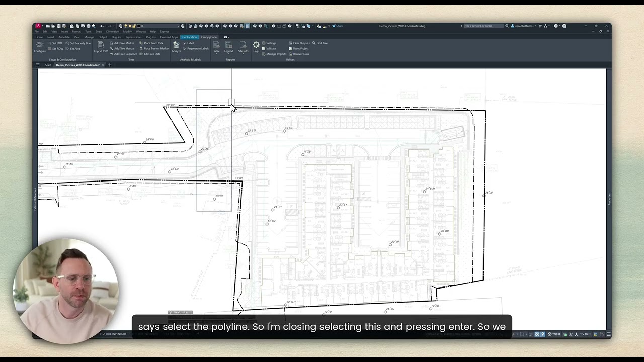Click the status bar customization menu icon
The height and width of the screenshot is (362, 644).
608,334
